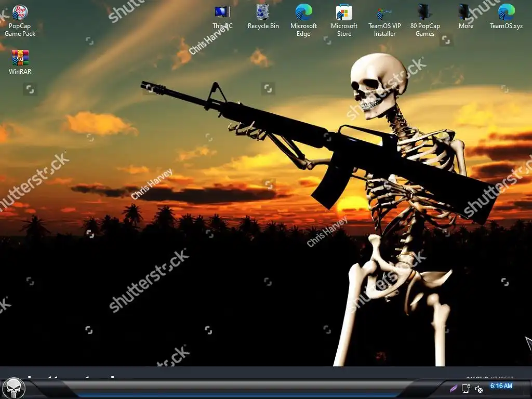The width and height of the screenshot is (532, 399).
Task: Open the Microsoft Store desktop icon
Action: [x=344, y=20]
